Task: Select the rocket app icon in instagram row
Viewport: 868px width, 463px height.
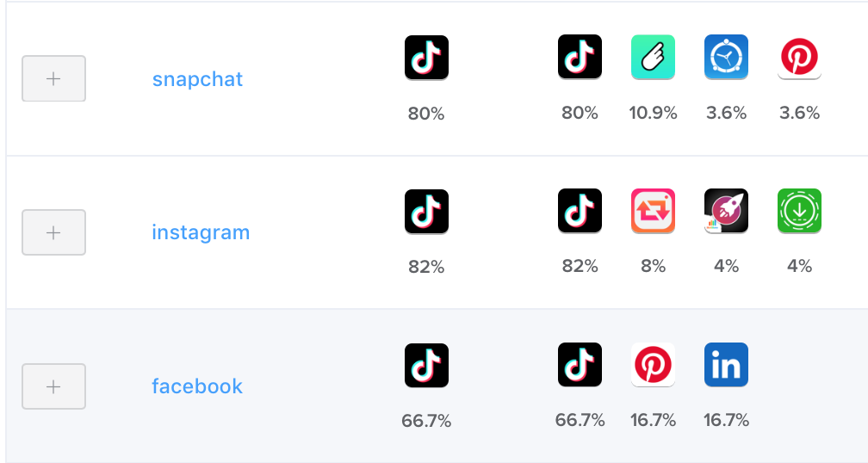Action: pyautogui.click(x=726, y=212)
